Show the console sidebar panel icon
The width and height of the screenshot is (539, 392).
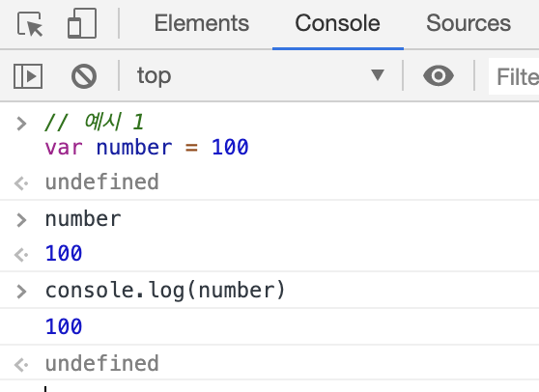click(x=28, y=76)
